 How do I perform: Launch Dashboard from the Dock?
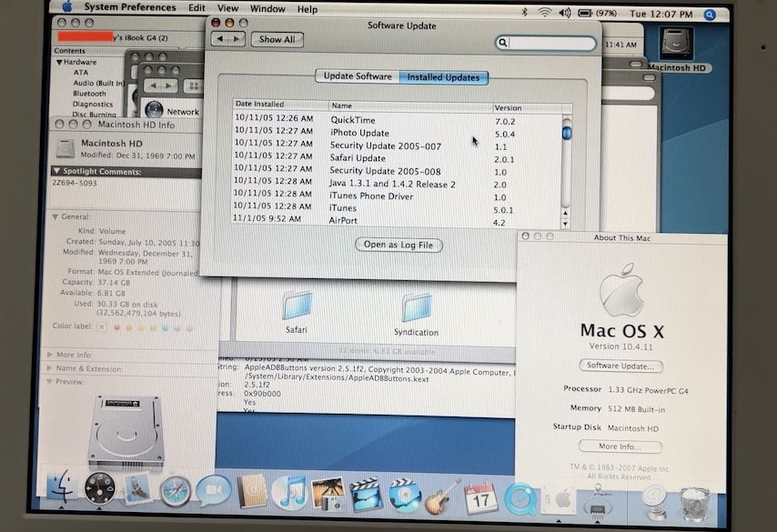click(99, 488)
